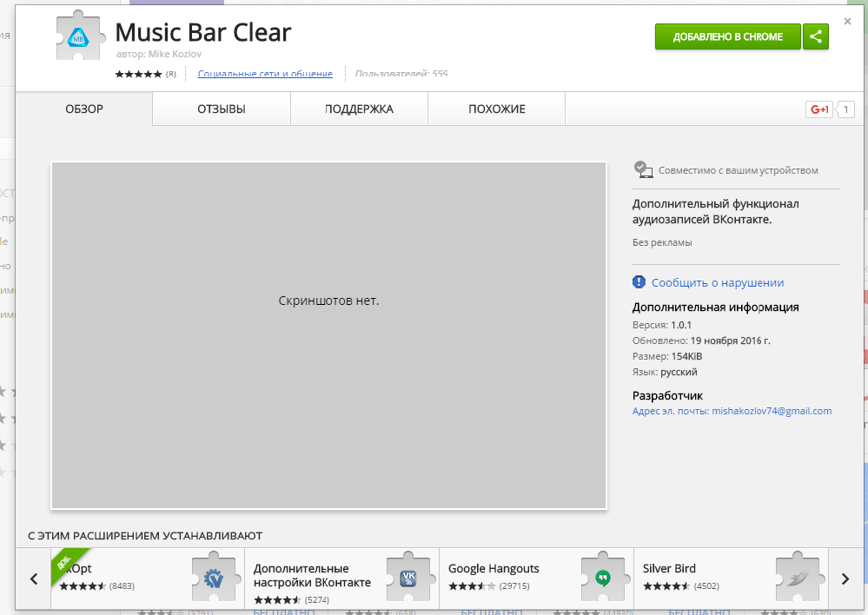Viewport: 868px width, 615px height.
Task: Select the ПОХОЖИЕ tab
Action: 496,109
